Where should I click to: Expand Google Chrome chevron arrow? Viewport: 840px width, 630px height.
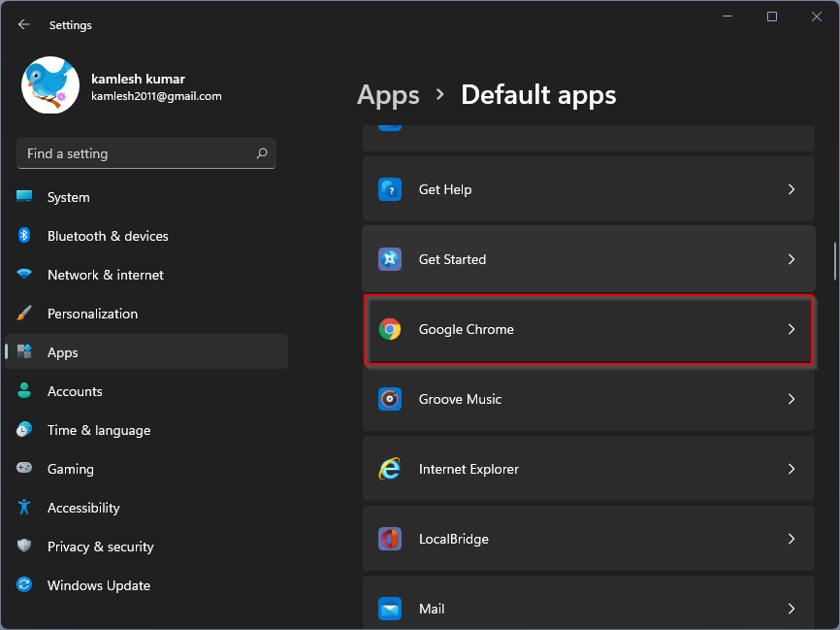click(x=792, y=329)
